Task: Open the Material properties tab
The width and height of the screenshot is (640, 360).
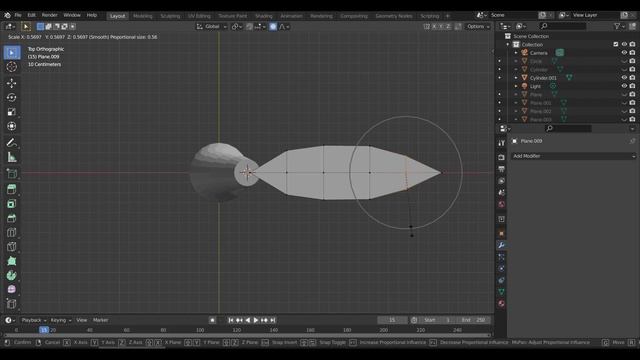Action: point(502,304)
